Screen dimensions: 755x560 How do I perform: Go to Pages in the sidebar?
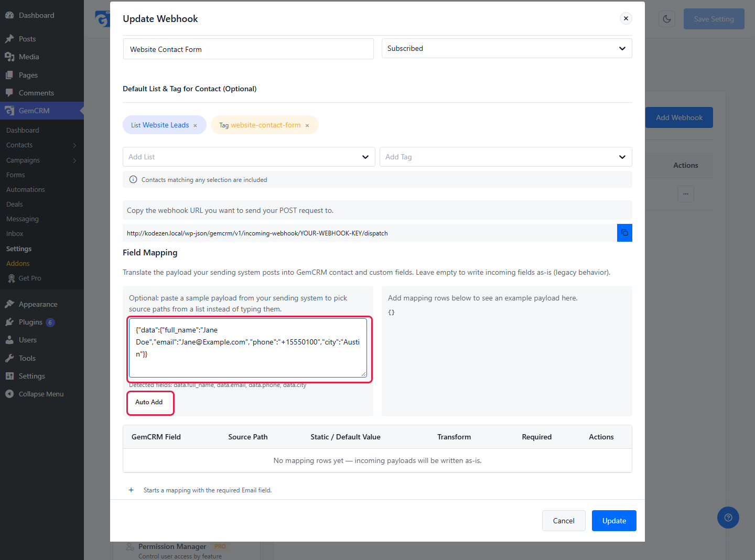28,75
